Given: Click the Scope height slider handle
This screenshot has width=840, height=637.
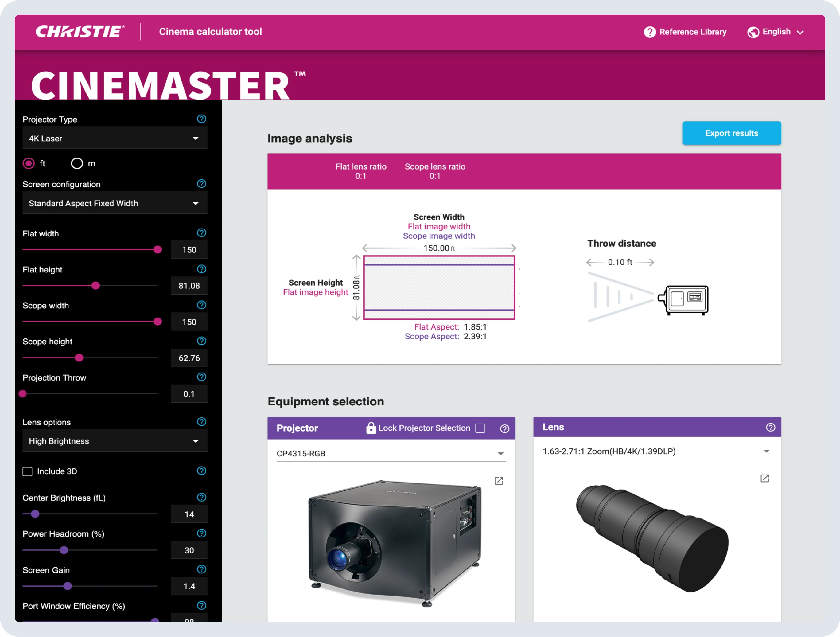Looking at the screenshot, I should (79, 358).
